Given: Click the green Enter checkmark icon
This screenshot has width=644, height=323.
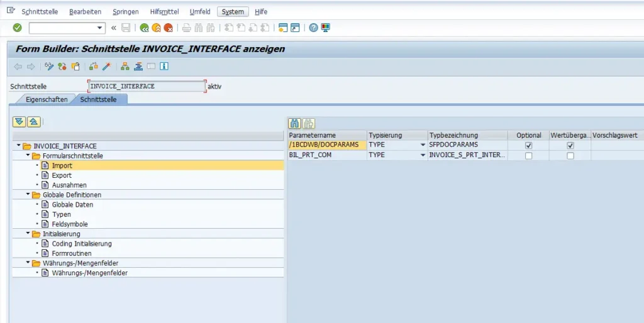Looking at the screenshot, I should pyautogui.click(x=17, y=28).
